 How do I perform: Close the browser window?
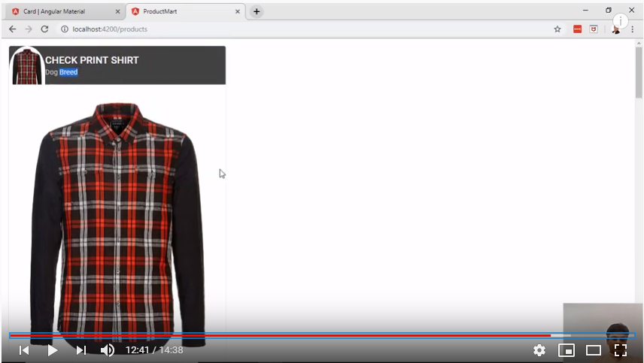tap(632, 11)
